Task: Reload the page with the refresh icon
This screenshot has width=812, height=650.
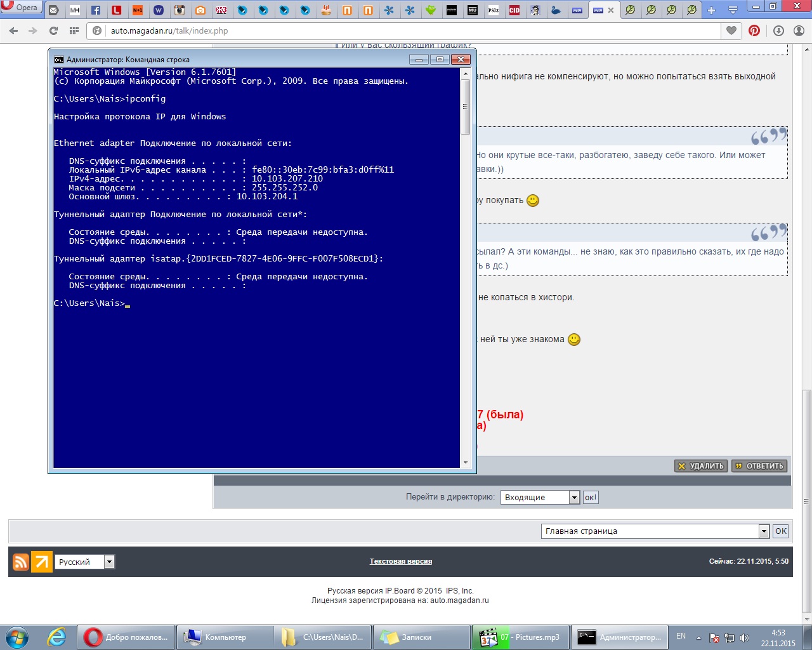Action: (x=53, y=30)
